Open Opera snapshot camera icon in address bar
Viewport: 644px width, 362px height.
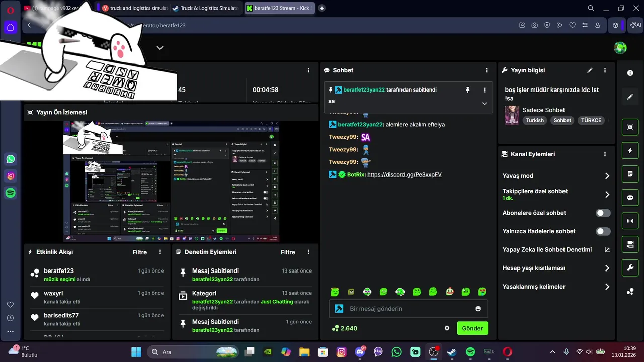tap(534, 25)
